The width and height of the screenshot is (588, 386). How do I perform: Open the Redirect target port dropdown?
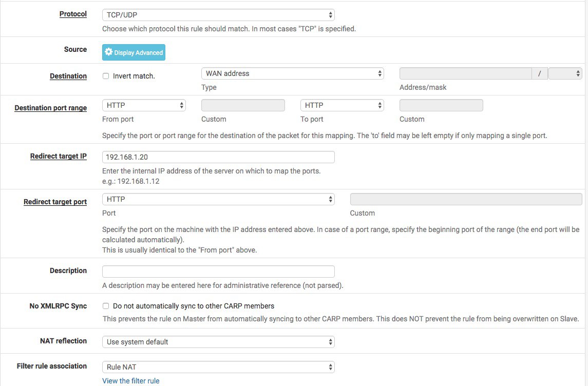click(218, 199)
